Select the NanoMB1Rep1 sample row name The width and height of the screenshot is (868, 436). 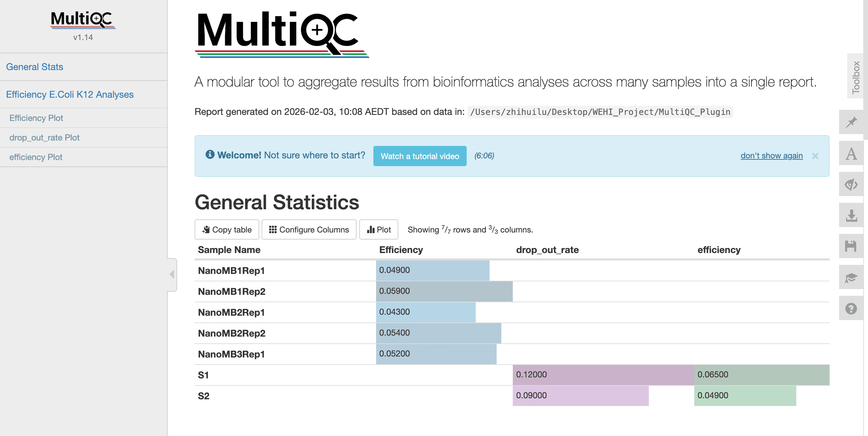pyautogui.click(x=231, y=271)
